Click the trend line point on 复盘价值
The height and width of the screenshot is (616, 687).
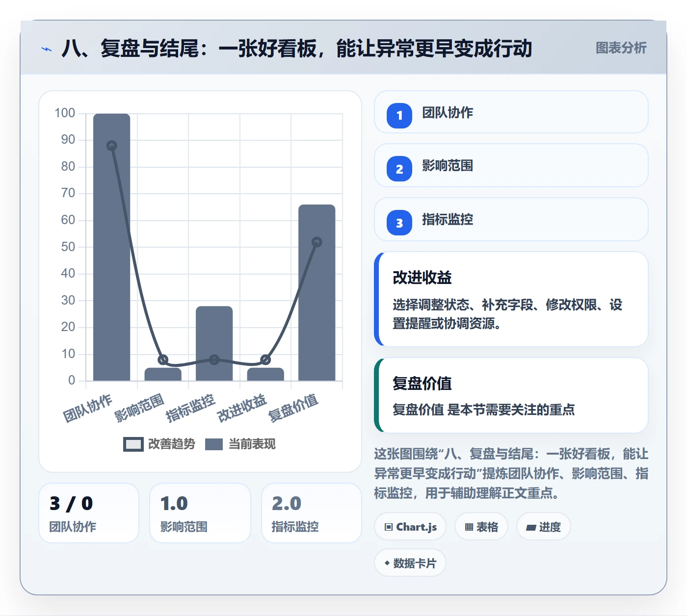point(317,242)
